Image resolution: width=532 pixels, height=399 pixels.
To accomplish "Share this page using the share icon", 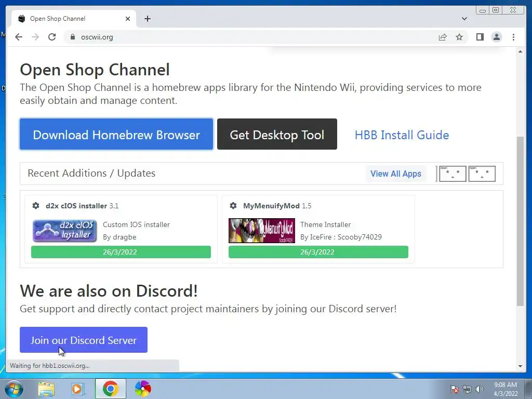I will pyautogui.click(x=443, y=37).
